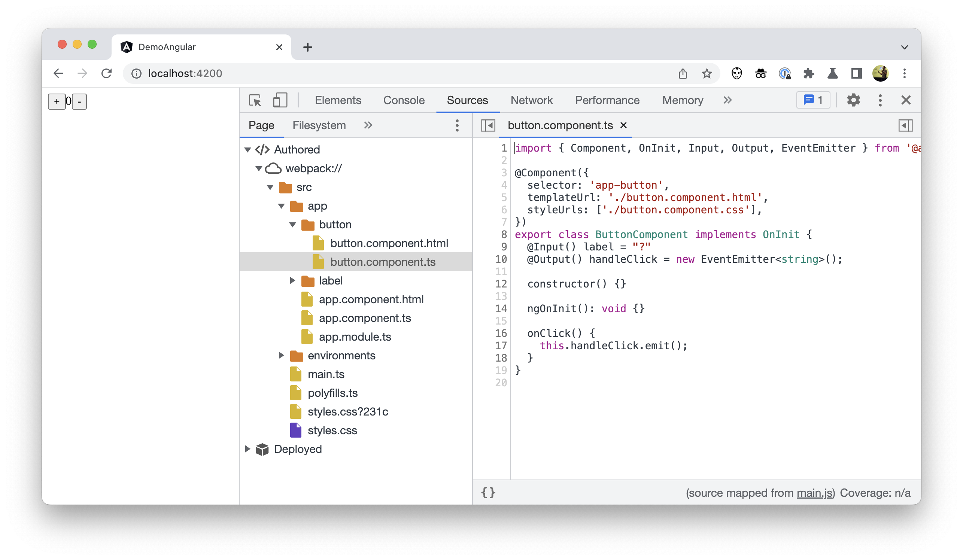
Task: Switch to the Console tab
Action: point(403,100)
